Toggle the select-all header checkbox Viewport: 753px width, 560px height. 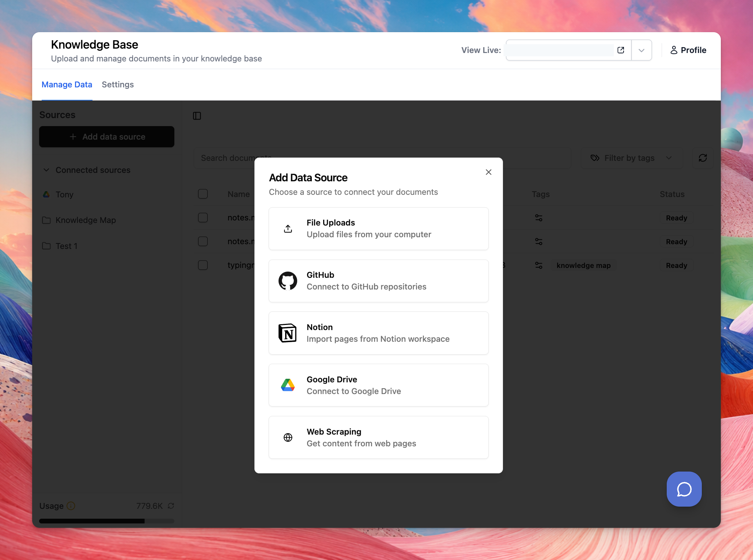[203, 194]
